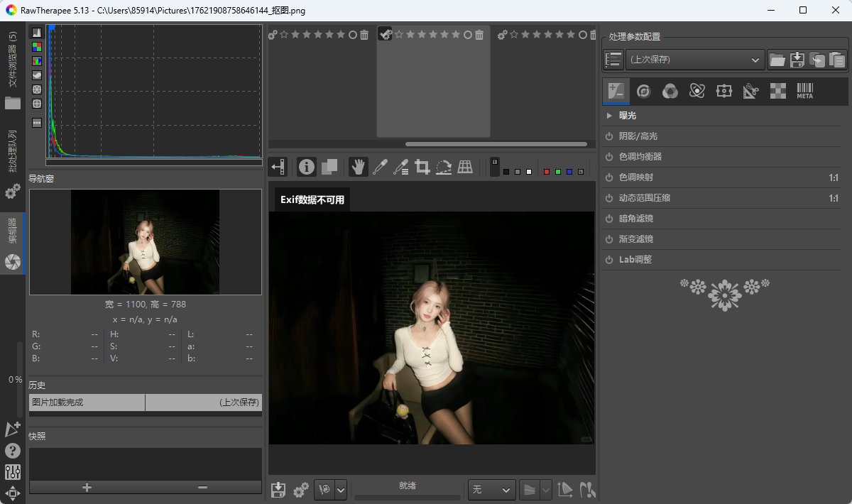The width and height of the screenshot is (852, 504).
Task: Open the processing profile dropdown (上次保存)
Action: (694, 60)
